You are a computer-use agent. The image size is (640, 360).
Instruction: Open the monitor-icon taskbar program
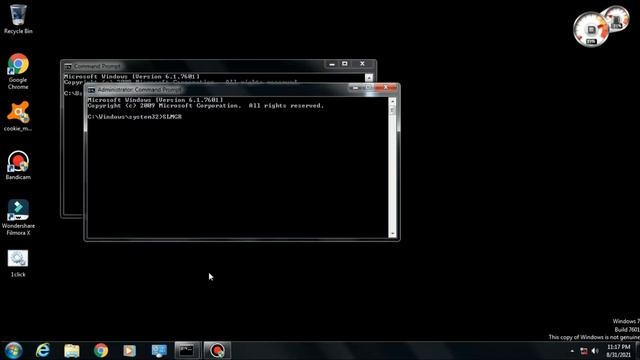159,350
